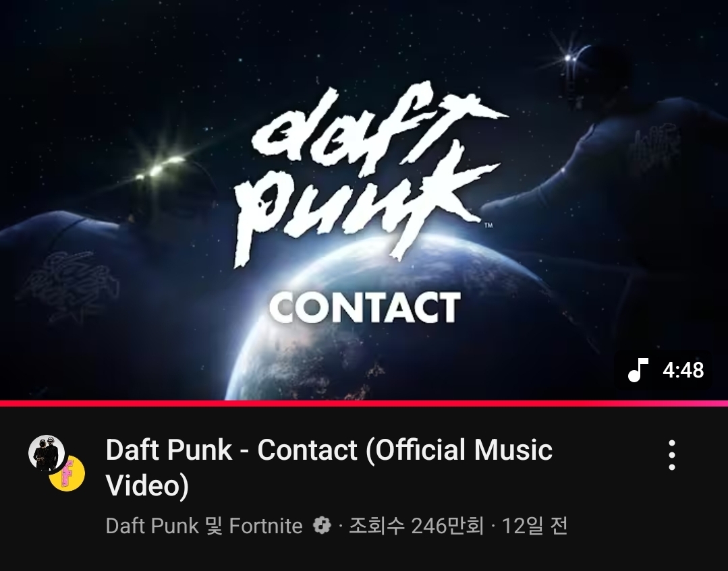The image size is (728, 571).
Task: Click the Daft Punk channel avatar
Action: point(47,453)
